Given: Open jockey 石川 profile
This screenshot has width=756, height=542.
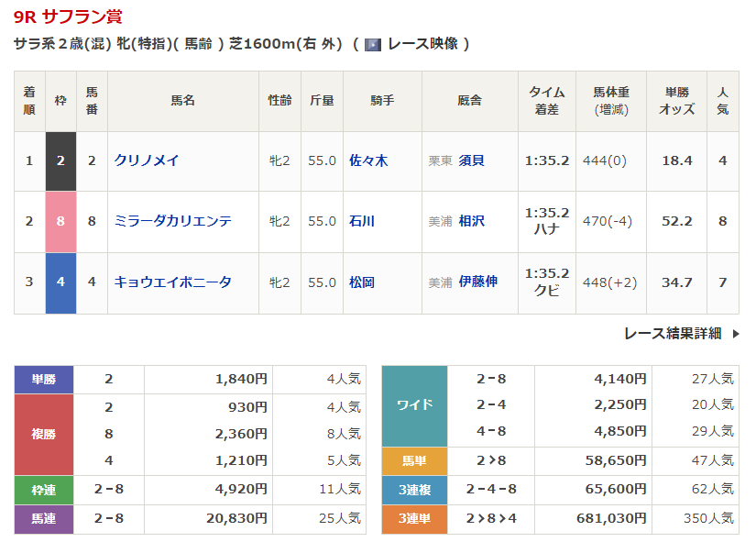Looking at the screenshot, I should point(362,221).
